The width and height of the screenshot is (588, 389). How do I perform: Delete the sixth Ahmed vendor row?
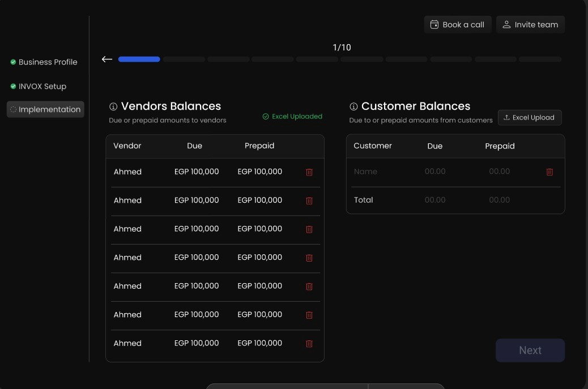[309, 315]
